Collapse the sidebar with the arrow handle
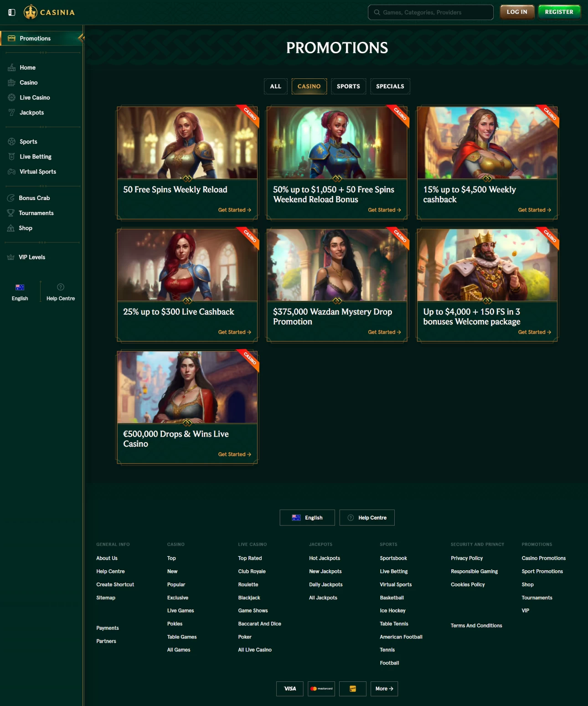The height and width of the screenshot is (706, 588). pos(81,38)
